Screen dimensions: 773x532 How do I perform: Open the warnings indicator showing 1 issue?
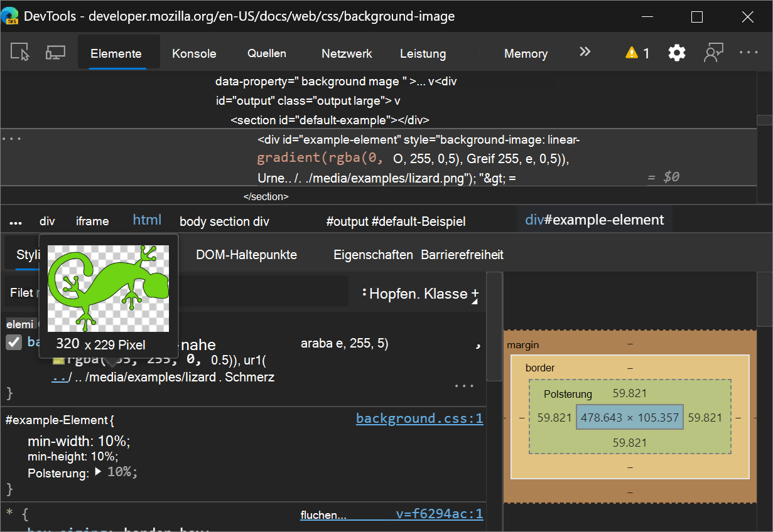click(637, 53)
